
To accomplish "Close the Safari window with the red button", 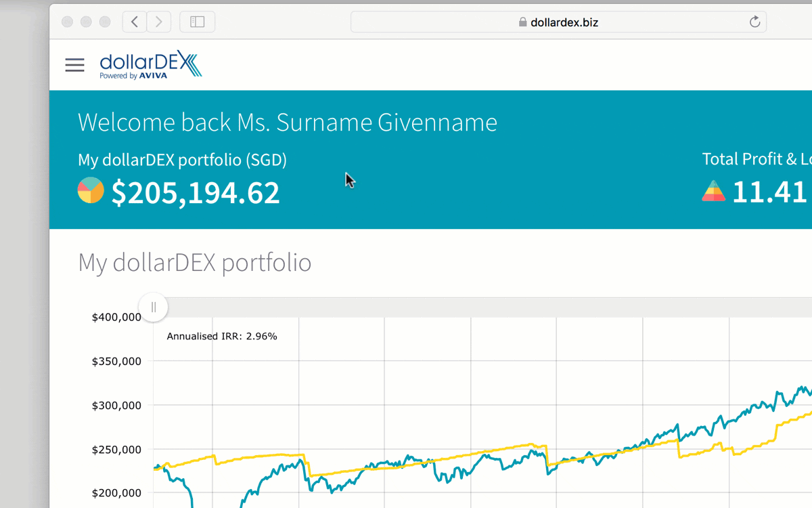I will pyautogui.click(x=67, y=22).
